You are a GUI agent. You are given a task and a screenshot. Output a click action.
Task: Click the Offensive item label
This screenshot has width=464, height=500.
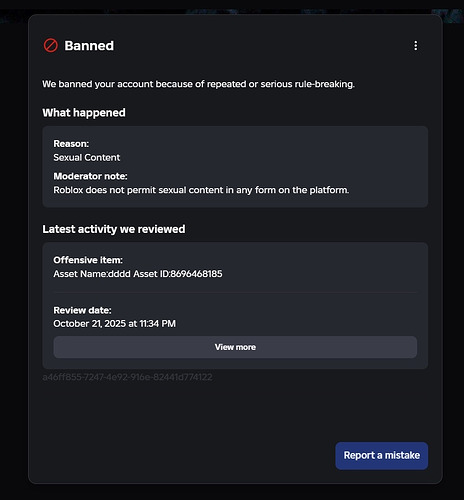[x=88, y=260]
